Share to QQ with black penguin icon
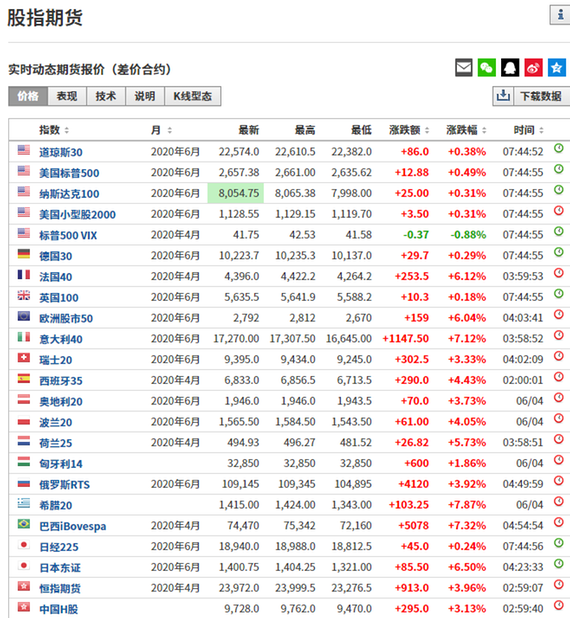The height and width of the screenshot is (618, 570). 510,68
